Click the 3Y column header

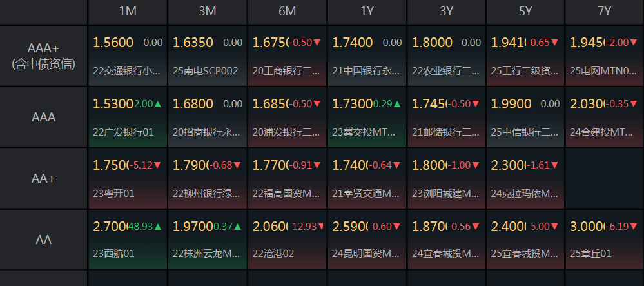coord(446,12)
